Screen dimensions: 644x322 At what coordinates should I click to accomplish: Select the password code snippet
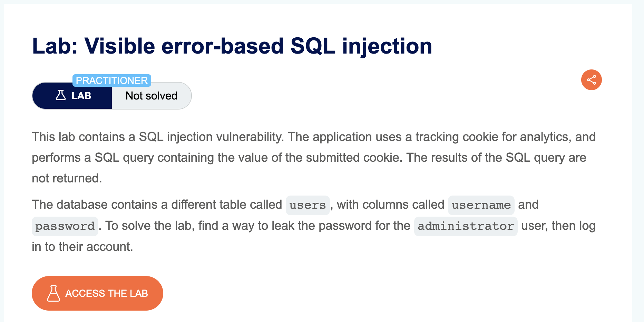click(65, 226)
